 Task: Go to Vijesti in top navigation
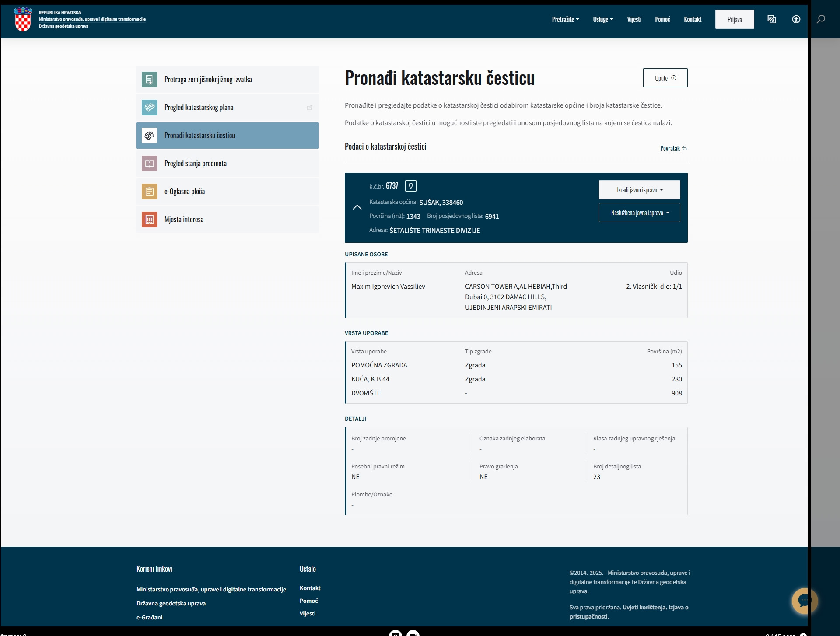[634, 19]
